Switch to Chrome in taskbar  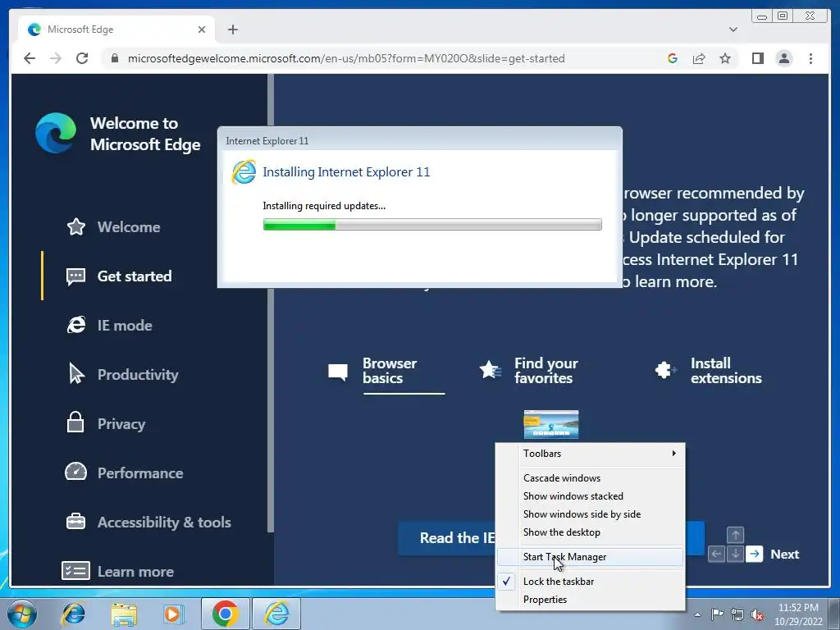pos(225,614)
